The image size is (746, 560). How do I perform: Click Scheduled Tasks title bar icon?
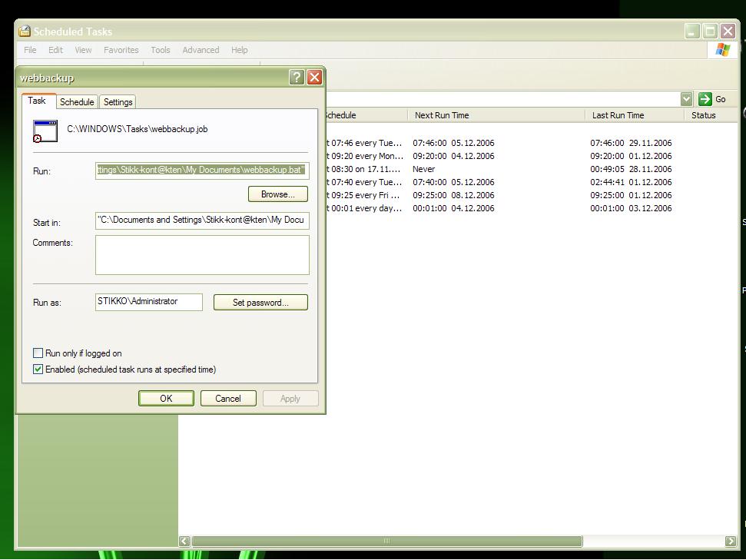coord(25,31)
